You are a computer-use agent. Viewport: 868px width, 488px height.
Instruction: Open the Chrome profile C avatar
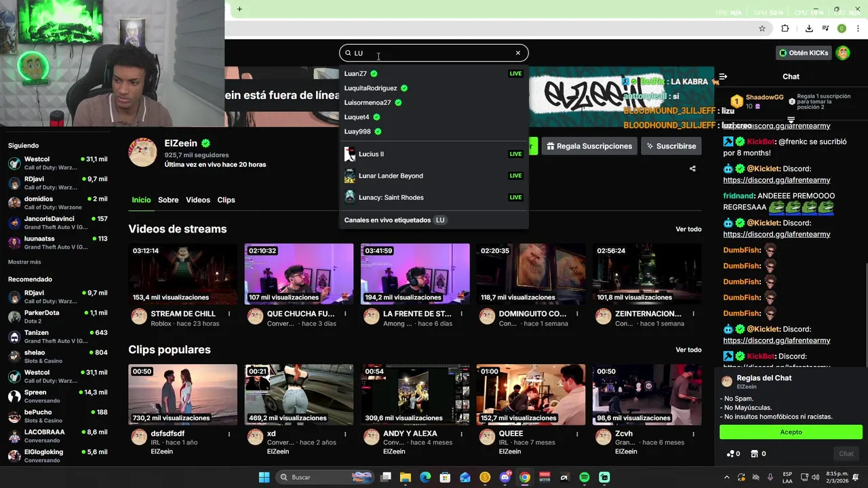(x=842, y=28)
